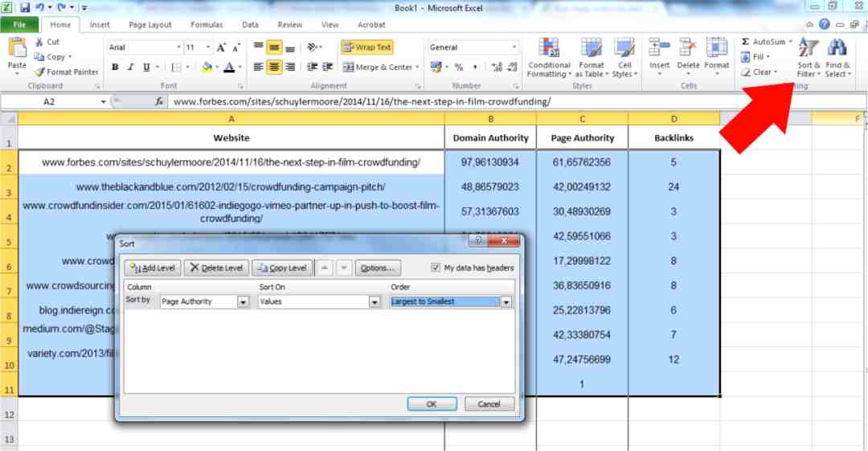Apply percent style
This screenshot has width=868, height=451.
459,67
